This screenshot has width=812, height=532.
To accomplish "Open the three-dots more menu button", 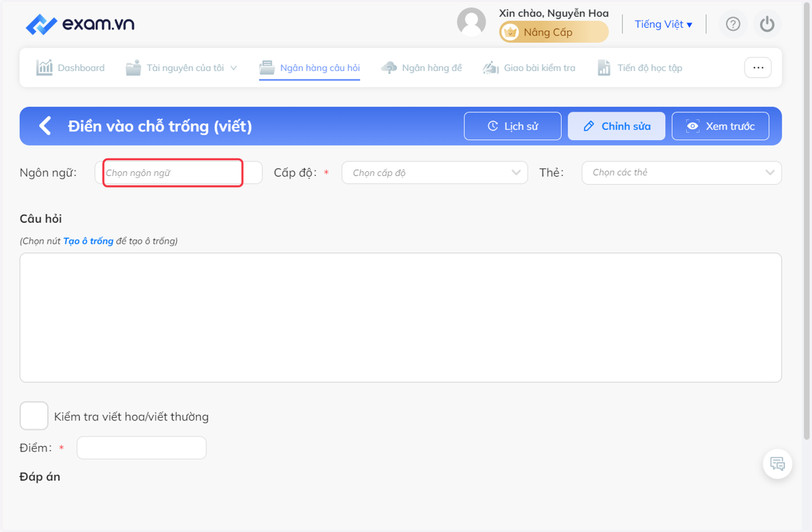I will [758, 68].
